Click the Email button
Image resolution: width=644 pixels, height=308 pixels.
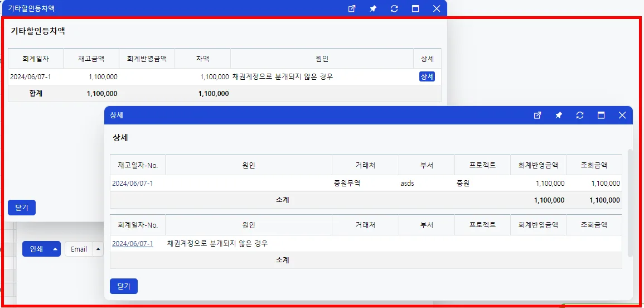[79, 249]
